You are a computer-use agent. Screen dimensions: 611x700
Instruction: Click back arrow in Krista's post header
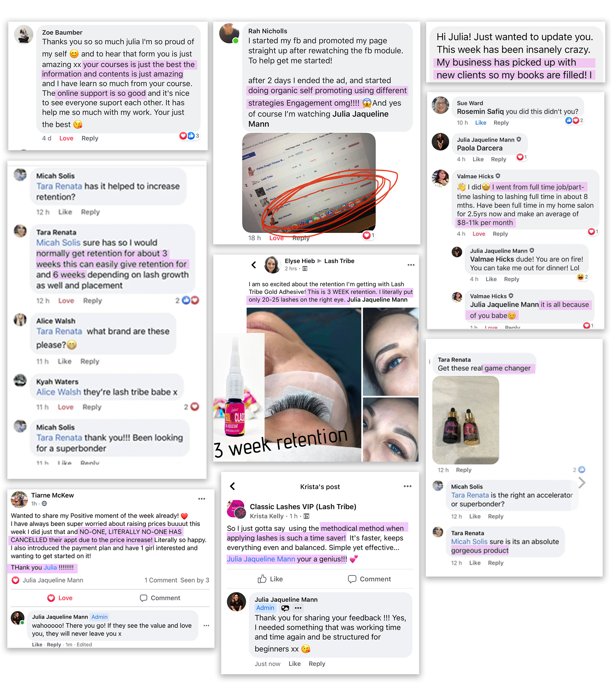[x=233, y=486]
